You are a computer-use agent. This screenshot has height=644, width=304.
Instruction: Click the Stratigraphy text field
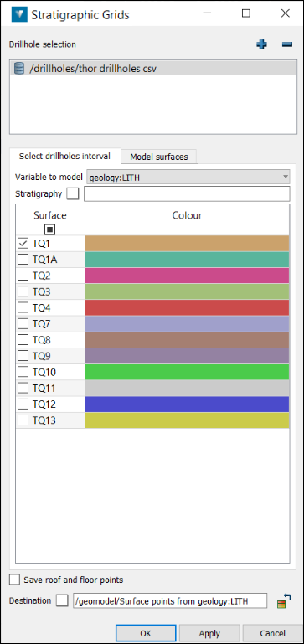187,193
